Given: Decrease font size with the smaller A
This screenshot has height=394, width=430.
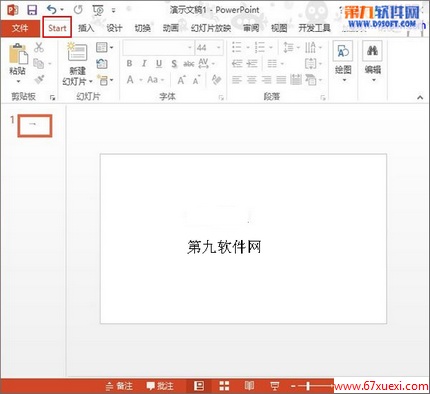Looking at the screenshot, I should coord(196,80).
